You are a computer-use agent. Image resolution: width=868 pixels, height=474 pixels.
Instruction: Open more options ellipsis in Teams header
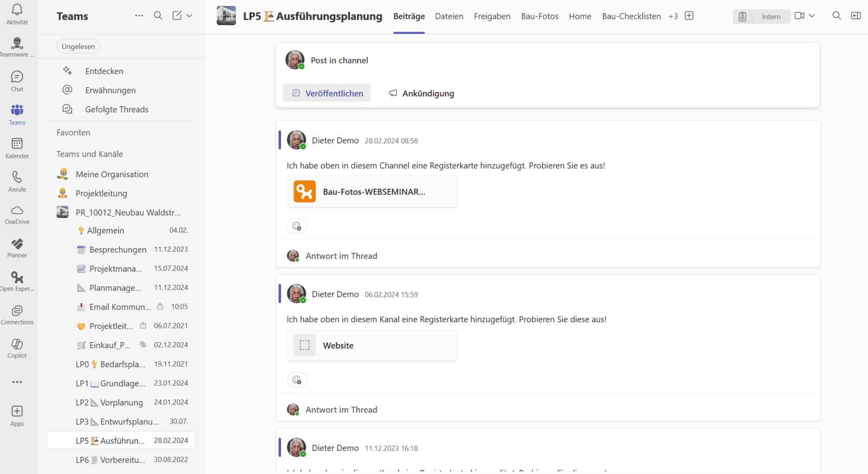[139, 16]
